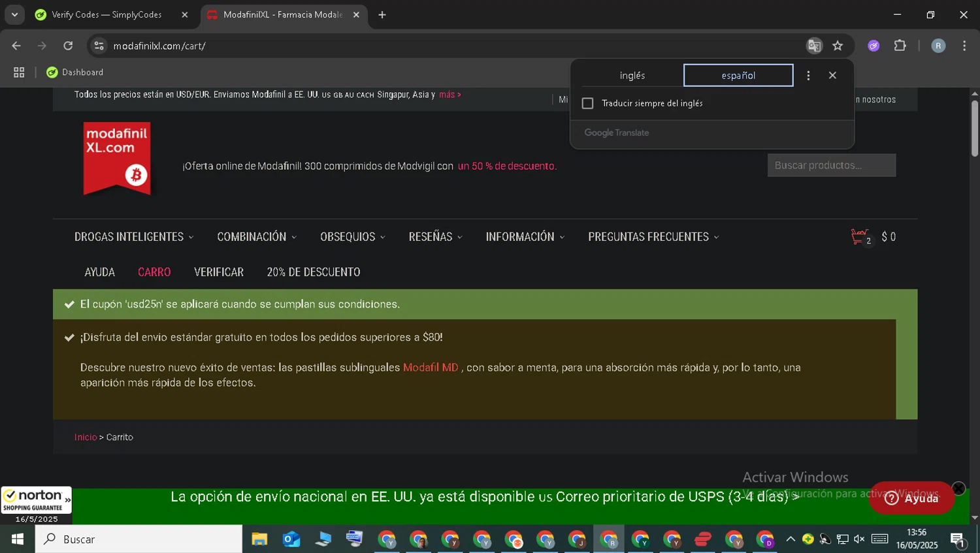Open AYUDA menu item

point(100,272)
